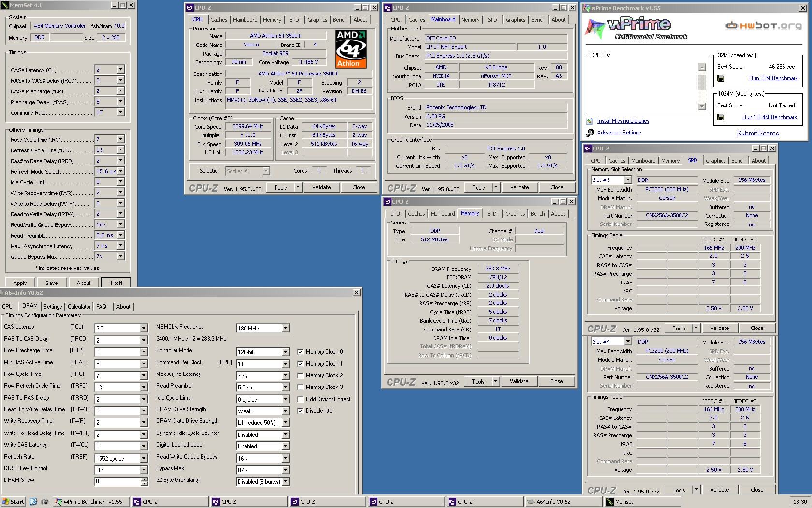Screen dimensions: 812x508
Task: Click Submit Scores link in wPrime
Action: click(758, 133)
